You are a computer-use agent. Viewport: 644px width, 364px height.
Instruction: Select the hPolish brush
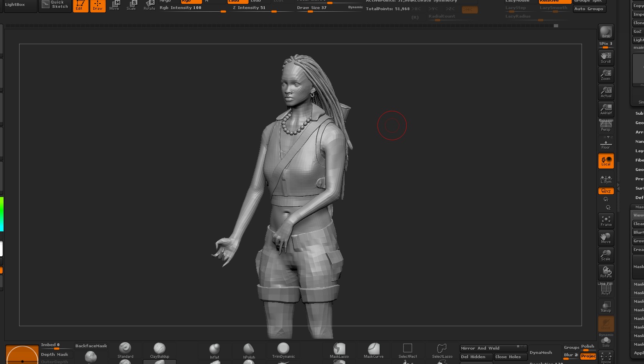pyautogui.click(x=249, y=351)
